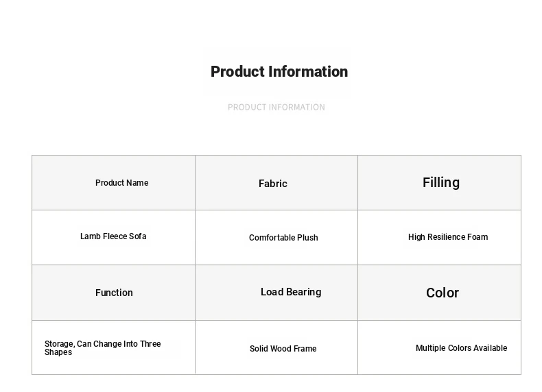Select the Lamb Fleece Sofa text

click(113, 236)
